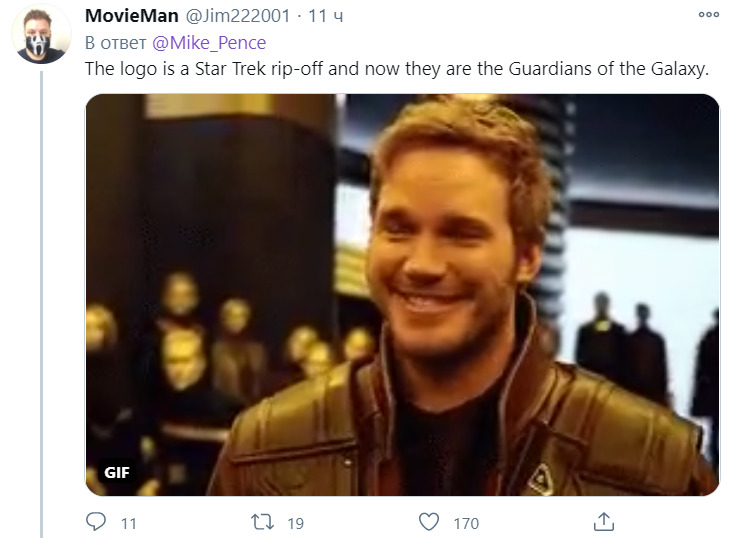Click the reply speech bubble icon

[96, 522]
